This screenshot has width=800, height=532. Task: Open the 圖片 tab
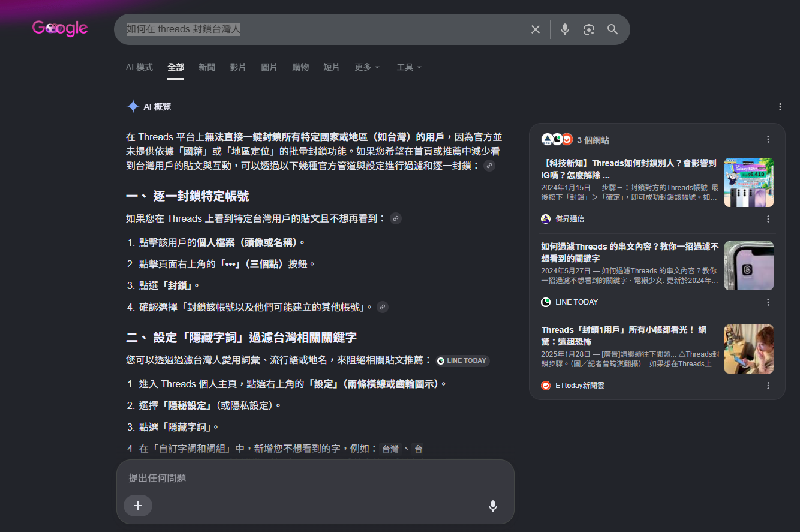tap(269, 67)
